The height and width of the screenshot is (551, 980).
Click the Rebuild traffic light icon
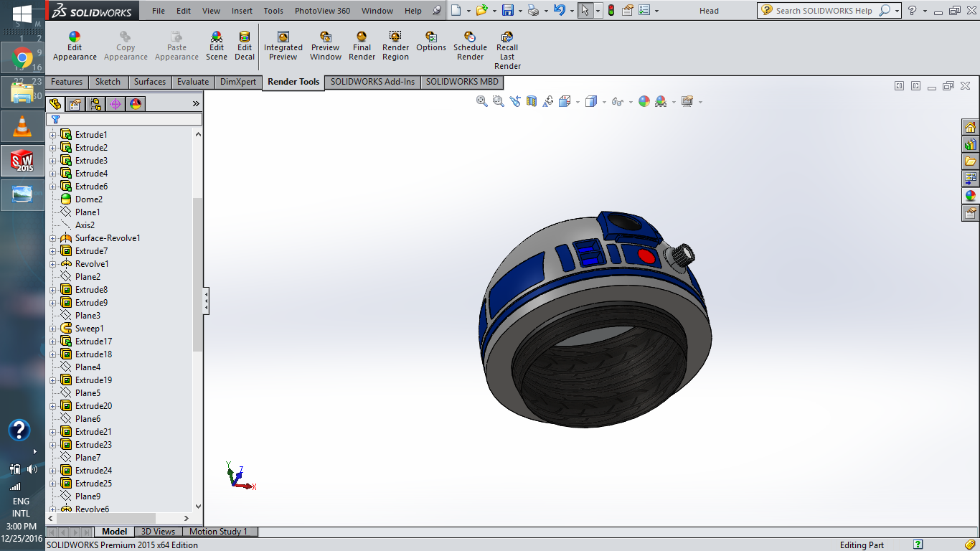click(611, 10)
